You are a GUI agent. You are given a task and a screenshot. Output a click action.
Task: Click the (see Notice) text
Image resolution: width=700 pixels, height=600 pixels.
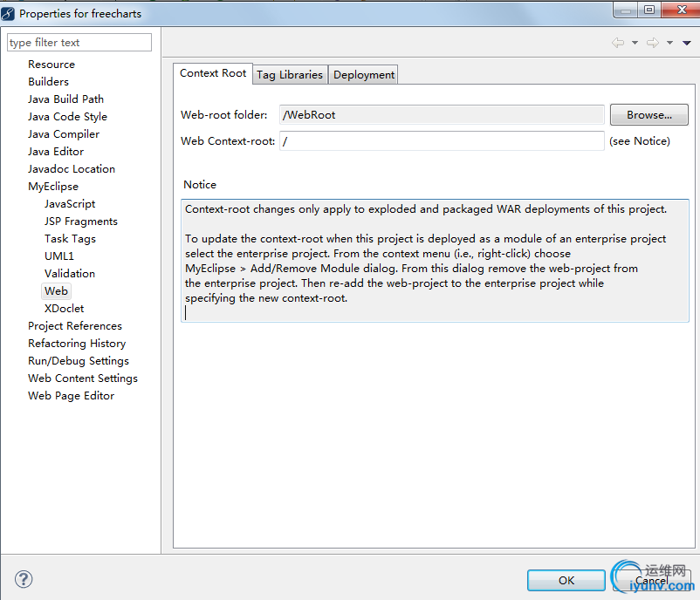coord(639,141)
